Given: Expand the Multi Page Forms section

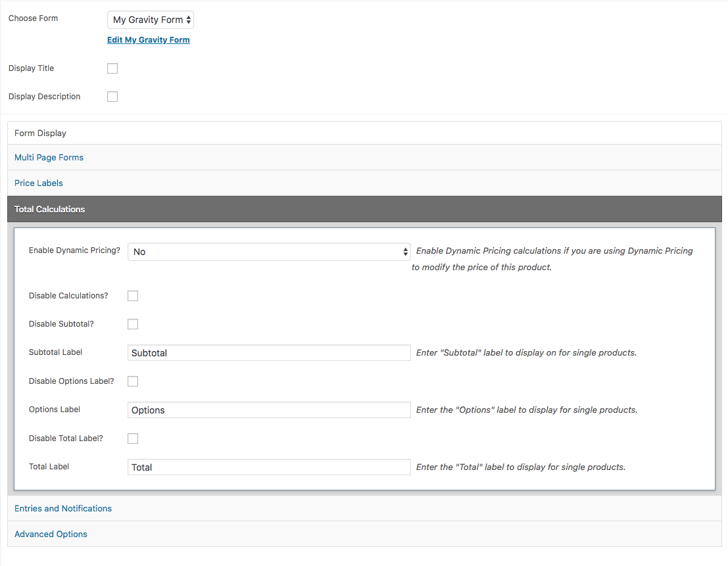Looking at the screenshot, I should [364, 157].
